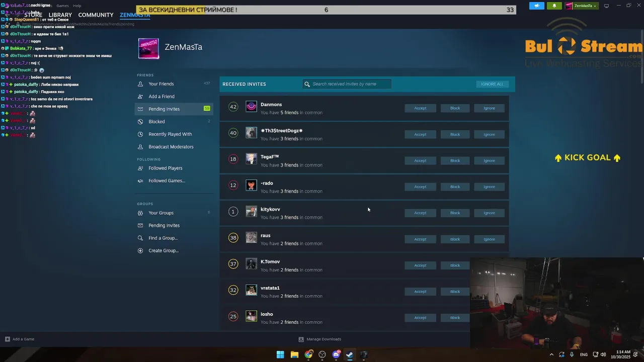
Task: Click the Find a Group magnifier icon
Action: [140, 238]
